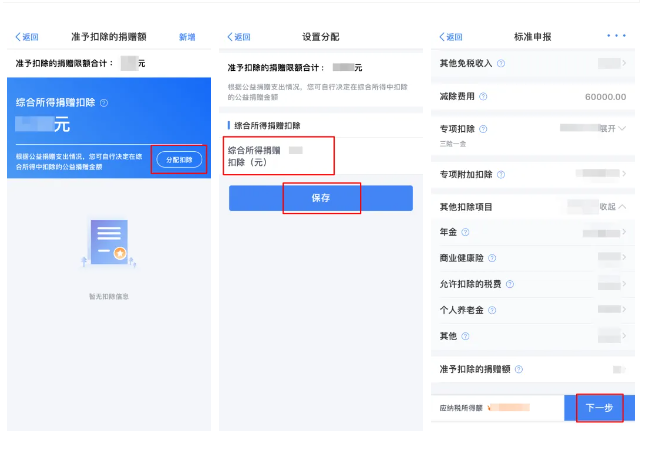The width and height of the screenshot is (650, 458).
Task: Click the 分配扣除 button
Action: pyautogui.click(x=179, y=159)
